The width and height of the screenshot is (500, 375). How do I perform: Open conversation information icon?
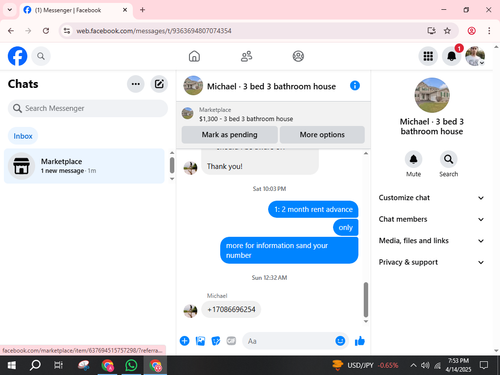tap(355, 86)
